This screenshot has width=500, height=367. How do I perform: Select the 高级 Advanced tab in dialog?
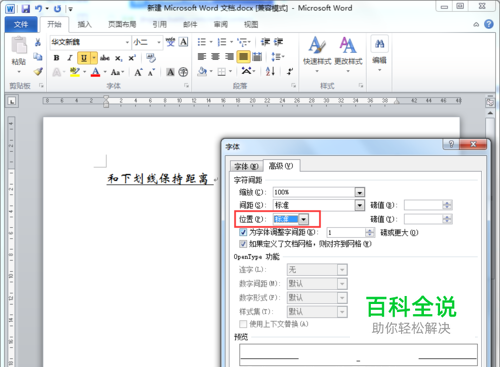[281, 165]
